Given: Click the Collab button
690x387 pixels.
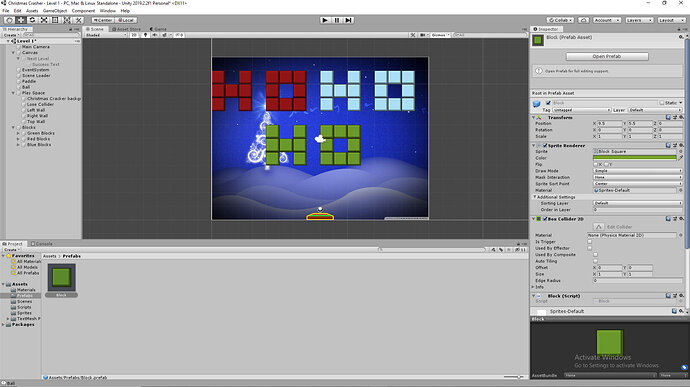Looking at the screenshot, I should 560,20.
